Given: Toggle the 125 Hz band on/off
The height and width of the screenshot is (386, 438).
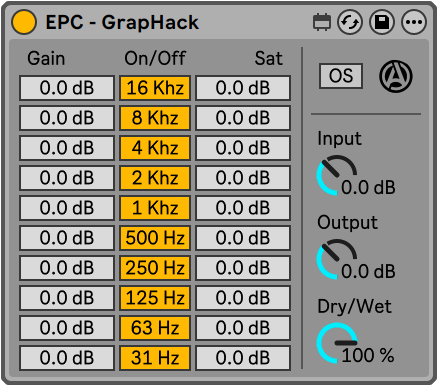Looking at the screenshot, I should coord(155,298).
